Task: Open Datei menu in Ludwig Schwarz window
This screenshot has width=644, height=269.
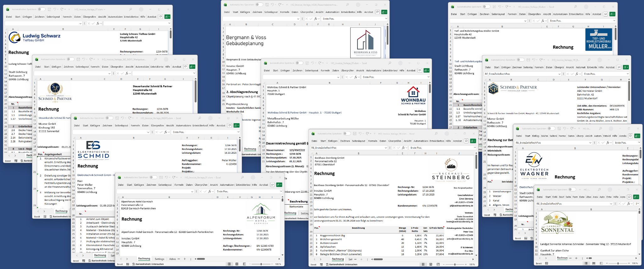Action: point(9,17)
